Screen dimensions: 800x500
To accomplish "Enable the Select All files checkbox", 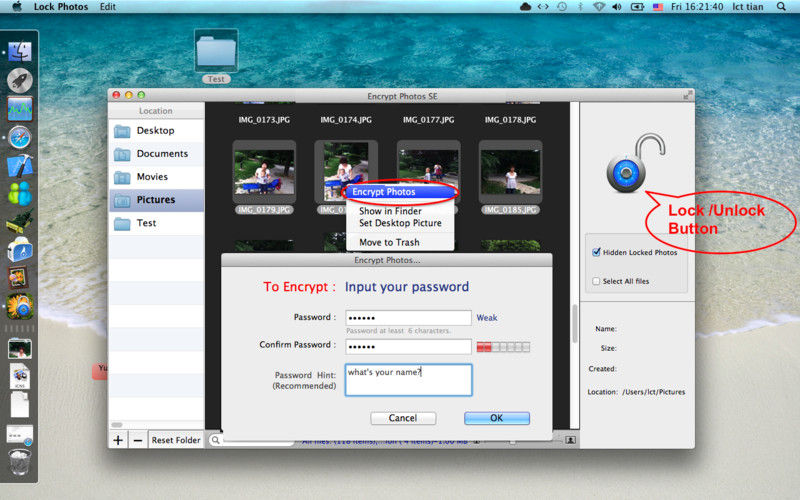I will 596,281.
